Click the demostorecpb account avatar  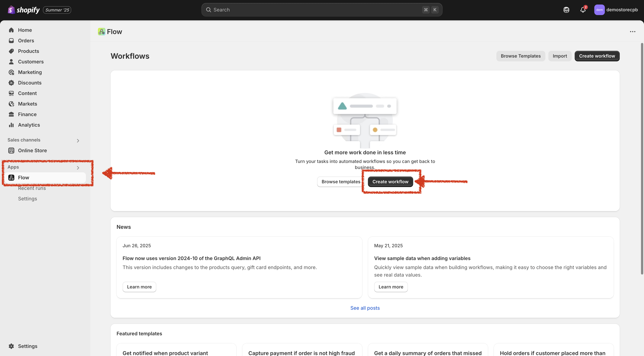click(x=599, y=10)
